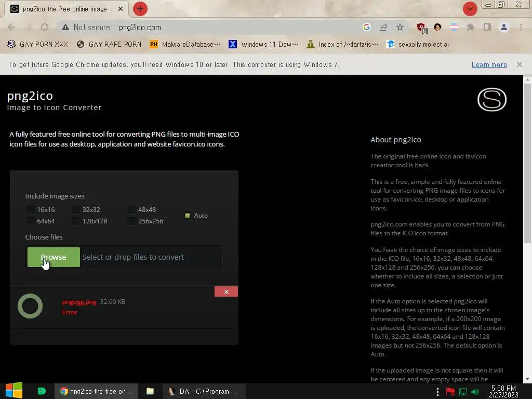Click the About png2ico heading
The width and height of the screenshot is (532, 399).
pyautogui.click(x=395, y=140)
